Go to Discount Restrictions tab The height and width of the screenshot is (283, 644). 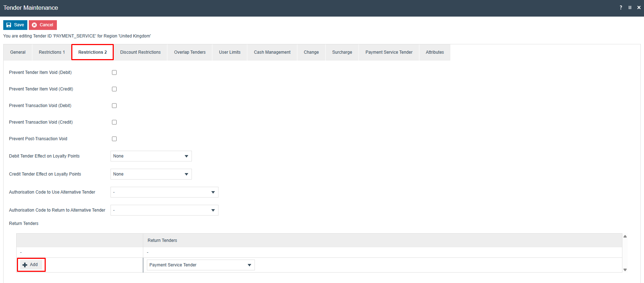tap(140, 52)
